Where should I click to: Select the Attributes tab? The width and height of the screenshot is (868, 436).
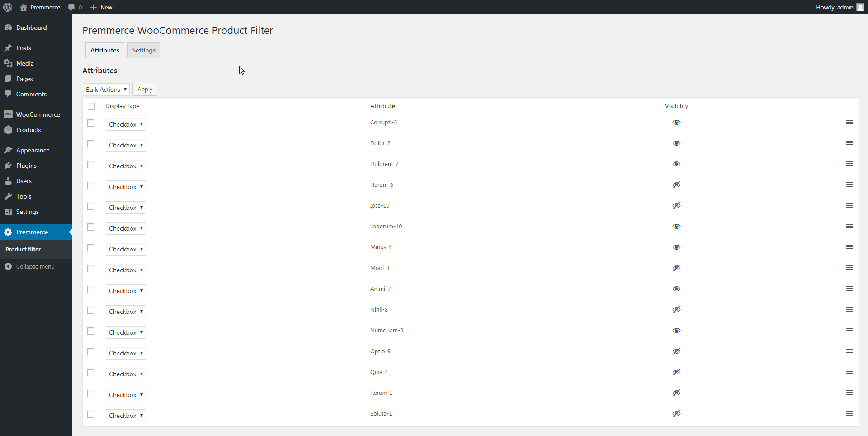[x=105, y=50]
